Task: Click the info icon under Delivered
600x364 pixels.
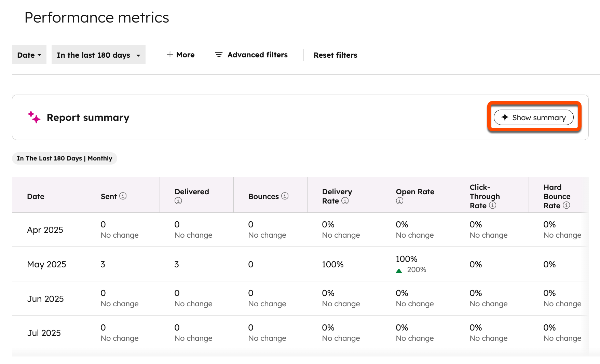Action: 178,201
